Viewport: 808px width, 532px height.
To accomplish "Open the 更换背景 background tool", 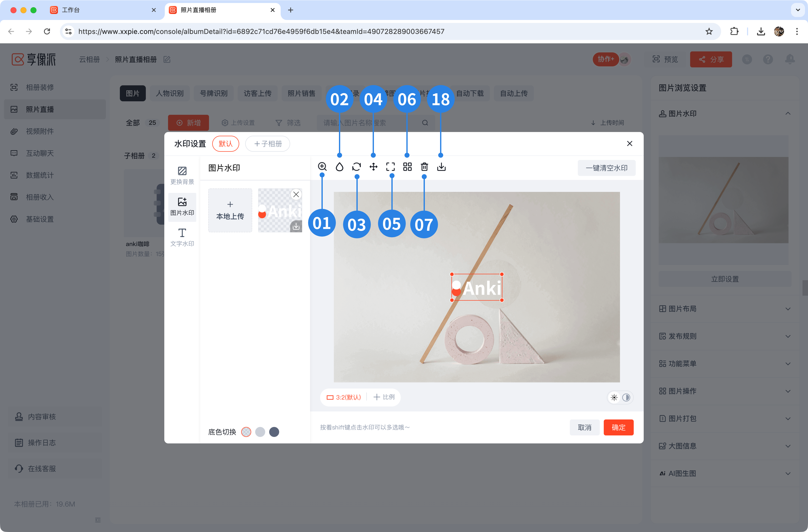I will pyautogui.click(x=182, y=175).
